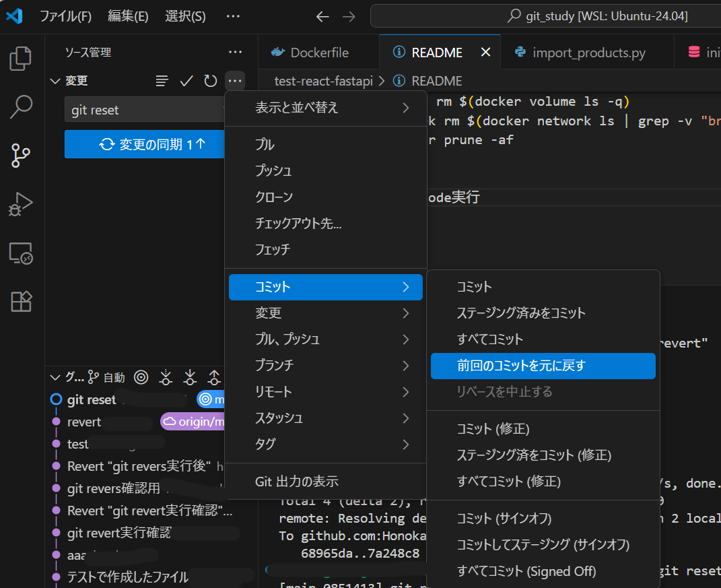Click test-react-fastapi in the breadcrumb
Image resolution: width=721 pixels, height=588 pixels.
(x=324, y=81)
